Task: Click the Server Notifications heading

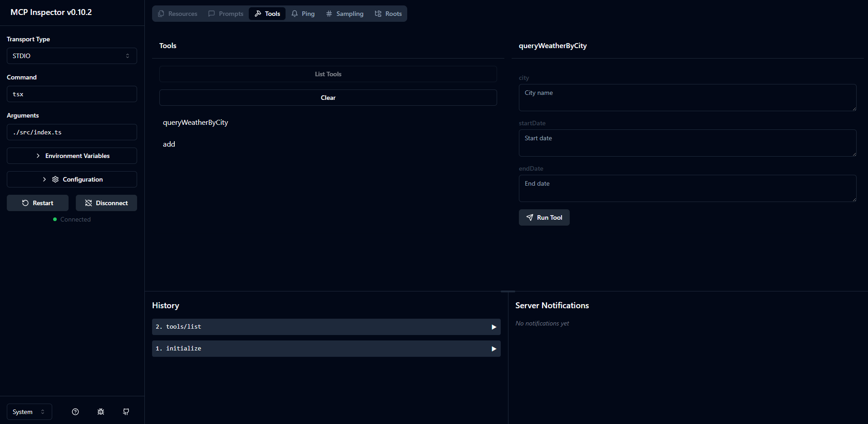Action: tap(552, 306)
